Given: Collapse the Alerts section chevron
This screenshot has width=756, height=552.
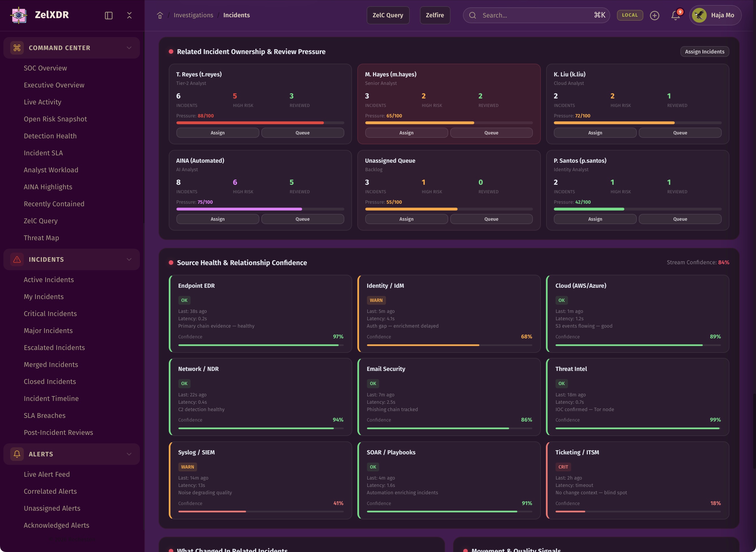Looking at the screenshot, I should (129, 454).
